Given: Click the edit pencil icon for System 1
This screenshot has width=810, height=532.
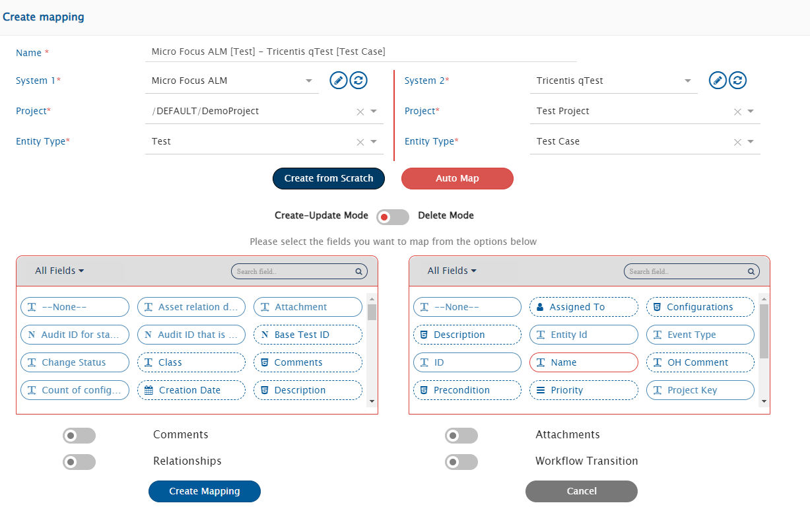Looking at the screenshot, I should point(339,81).
